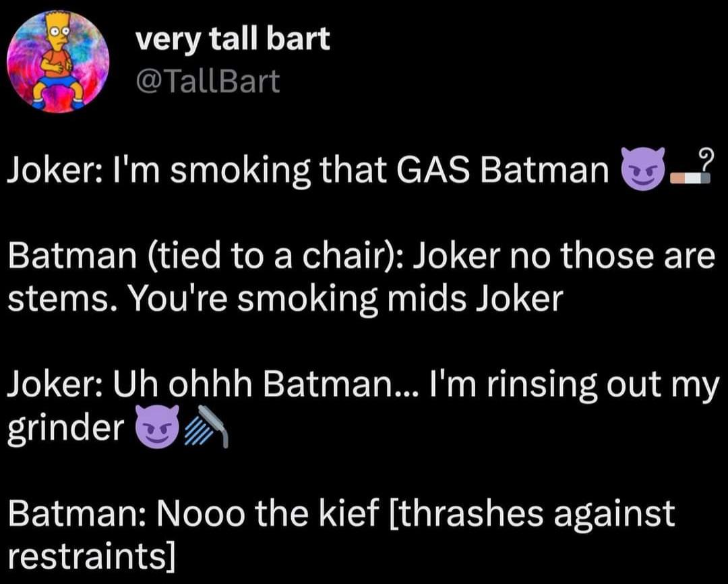
Task: Open the Bart Simpson profile avatar
Action: tap(58, 62)
